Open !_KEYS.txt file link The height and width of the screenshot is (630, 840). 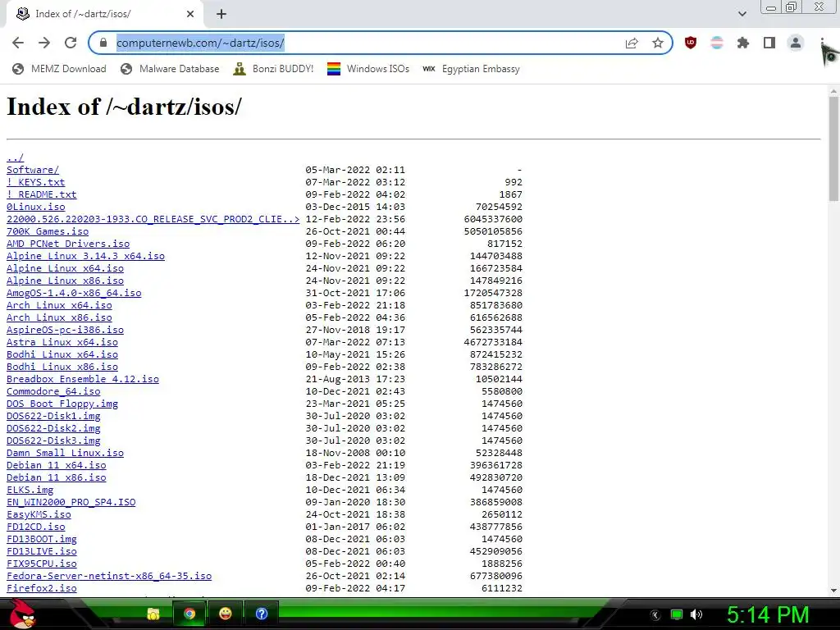36,182
